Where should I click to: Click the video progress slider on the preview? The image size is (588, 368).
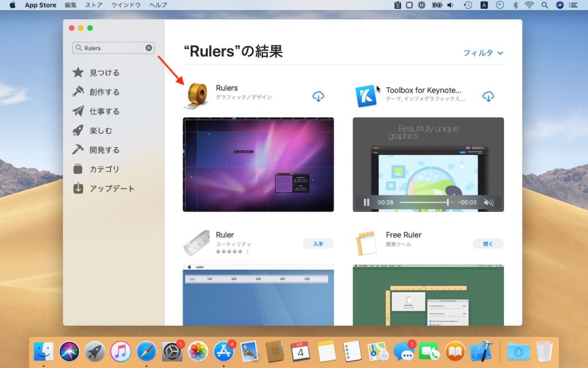tap(425, 202)
